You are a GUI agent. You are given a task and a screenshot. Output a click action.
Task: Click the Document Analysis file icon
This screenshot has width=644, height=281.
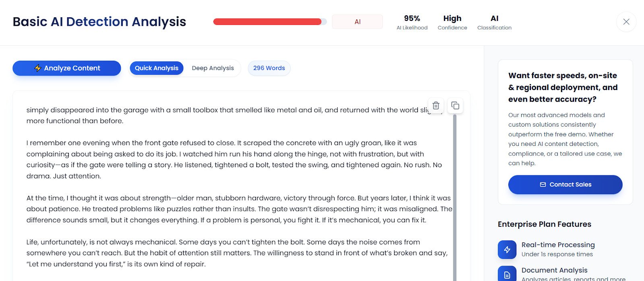coord(507,275)
